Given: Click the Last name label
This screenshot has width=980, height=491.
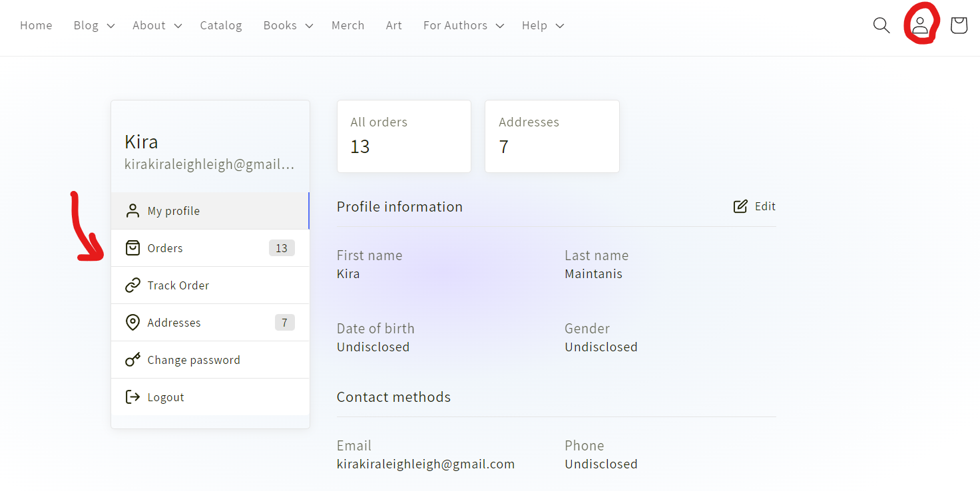Looking at the screenshot, I should [597, 255].
